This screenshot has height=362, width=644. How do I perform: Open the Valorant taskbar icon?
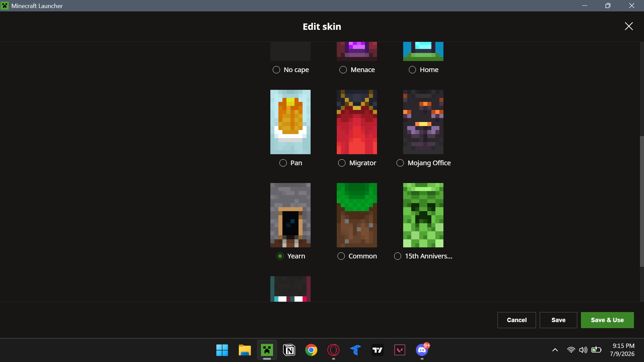[x=400, y=350]
